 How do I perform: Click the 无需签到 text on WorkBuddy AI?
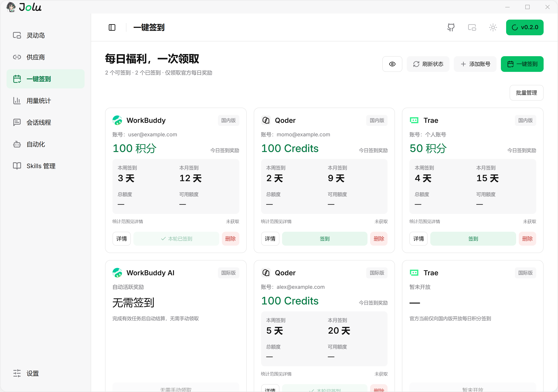point(133,303)
